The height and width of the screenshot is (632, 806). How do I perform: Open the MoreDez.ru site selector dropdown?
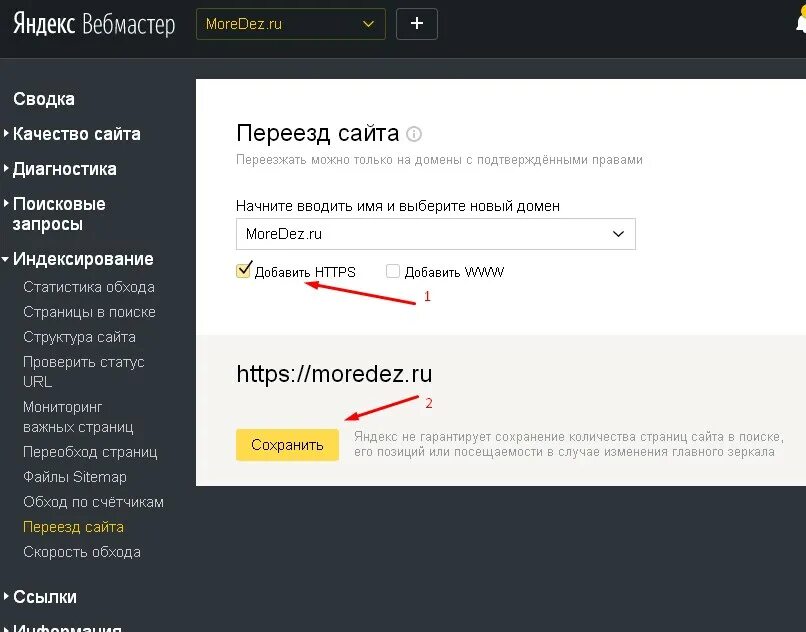(x=290, y=24)
